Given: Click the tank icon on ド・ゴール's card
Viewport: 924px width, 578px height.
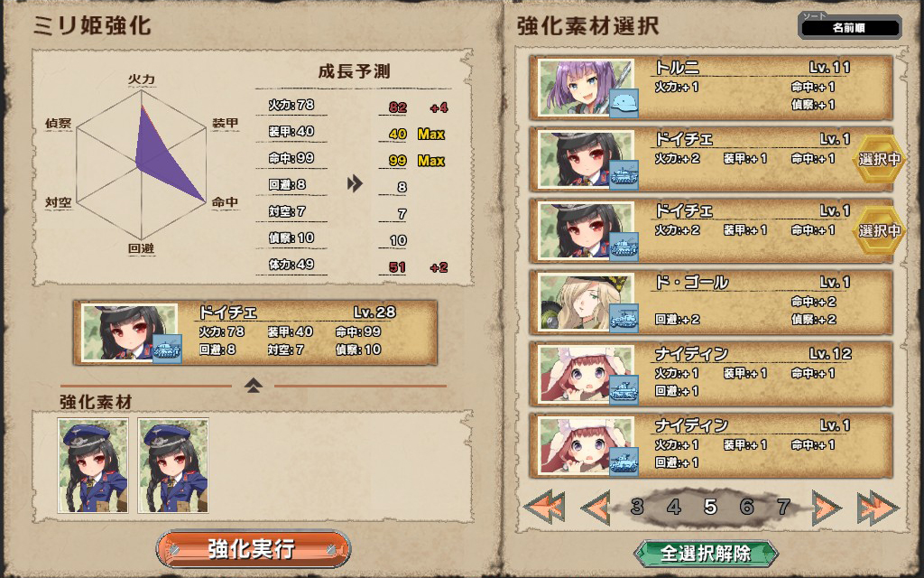Looking at the screenshot, I should pos(624,319).
